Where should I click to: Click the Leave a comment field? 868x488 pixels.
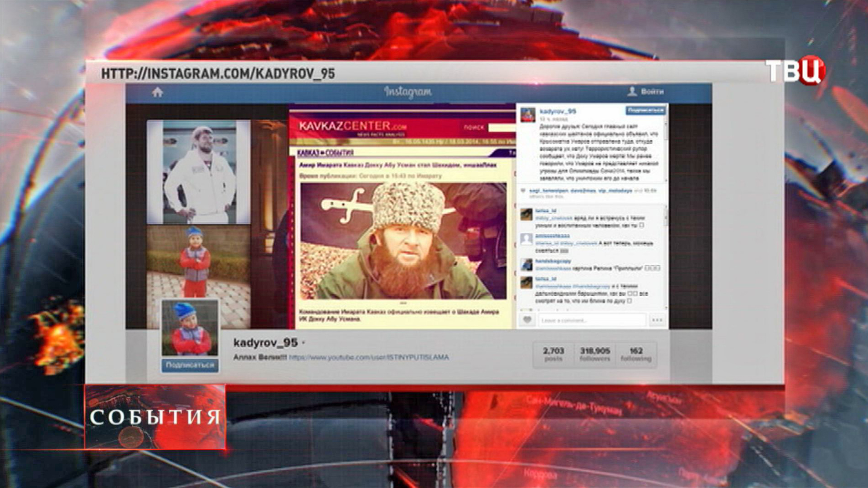click(592, 320)
